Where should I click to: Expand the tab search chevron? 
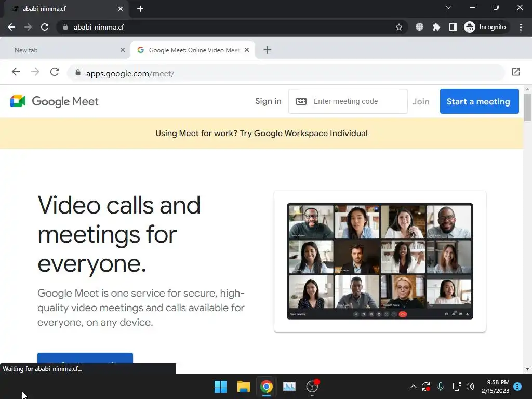point(448,7)
